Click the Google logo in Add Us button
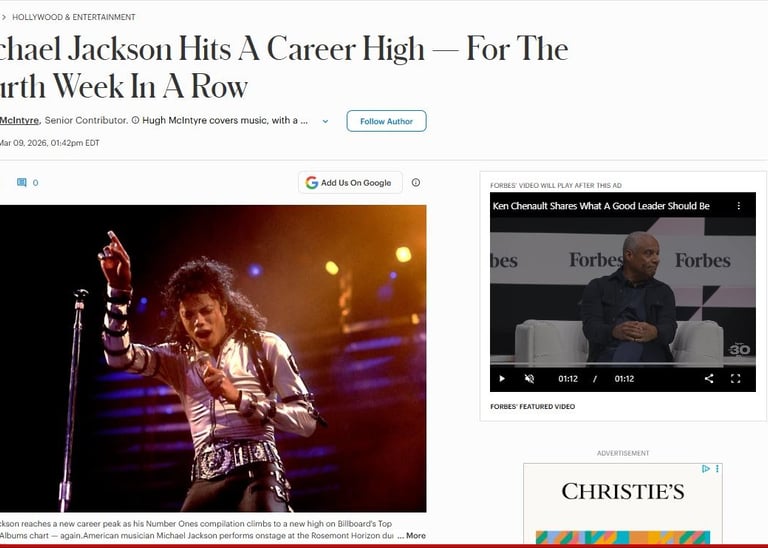 click(312, 183)
